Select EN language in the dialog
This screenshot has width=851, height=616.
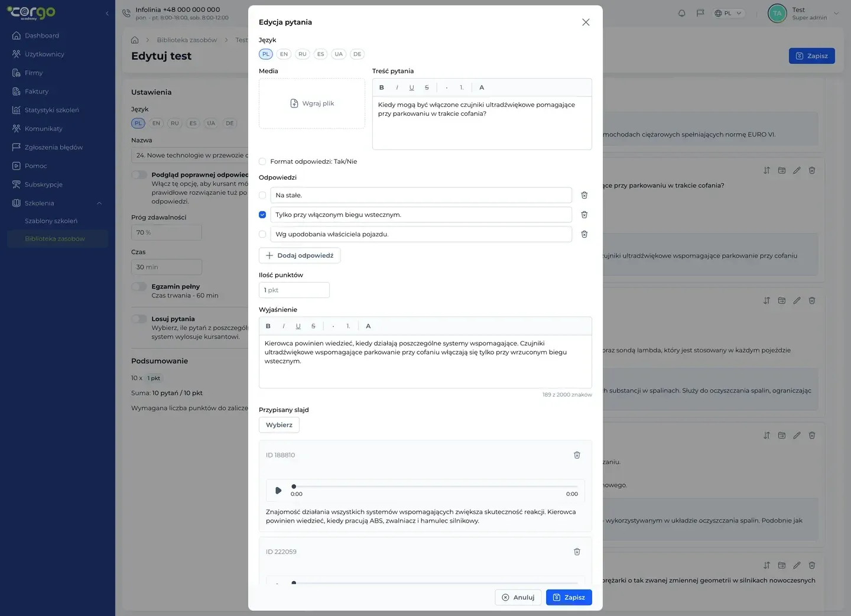(284, 54)
